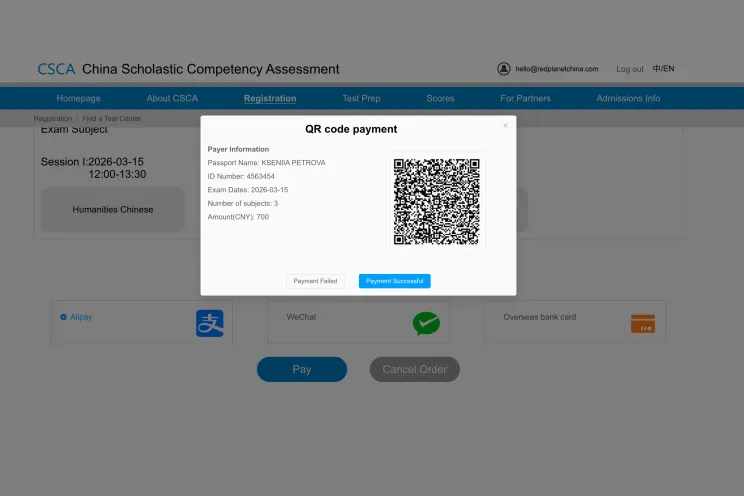Click the Log out link
Screen dimensions: 744x496
pyautogui.click(x=630, y=69)
